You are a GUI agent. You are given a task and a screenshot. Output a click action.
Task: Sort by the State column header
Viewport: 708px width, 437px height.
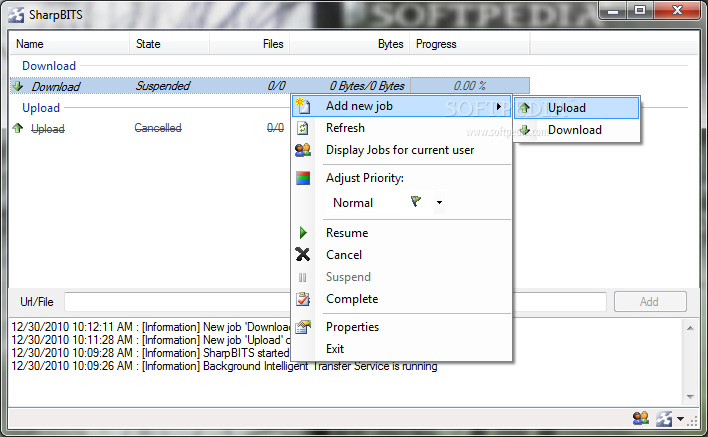tap(169, 44)
